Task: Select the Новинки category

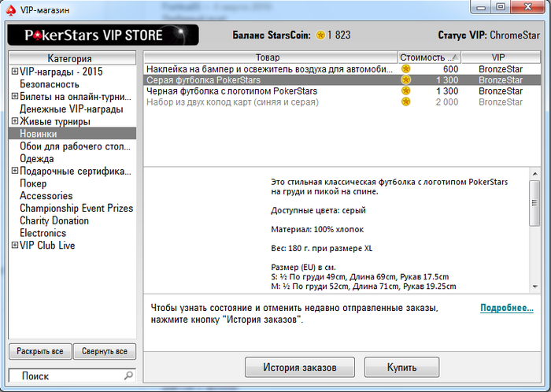Action: tap(72, 134)
